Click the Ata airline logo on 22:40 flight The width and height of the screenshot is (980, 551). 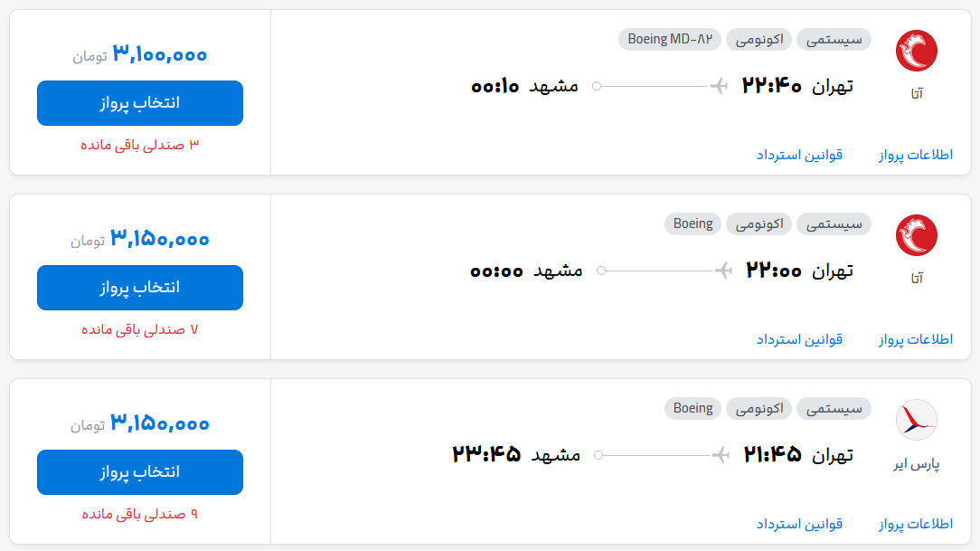pos(916,51)
